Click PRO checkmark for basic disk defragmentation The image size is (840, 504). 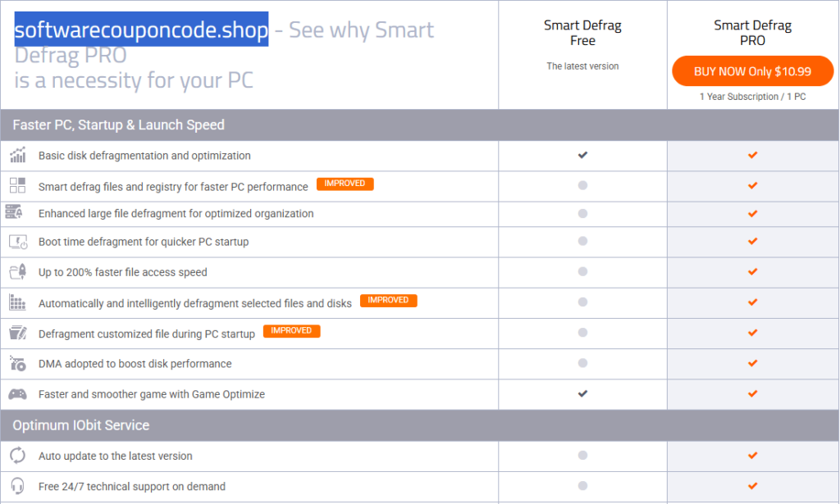pyautogui.click(x=753, y=155)
